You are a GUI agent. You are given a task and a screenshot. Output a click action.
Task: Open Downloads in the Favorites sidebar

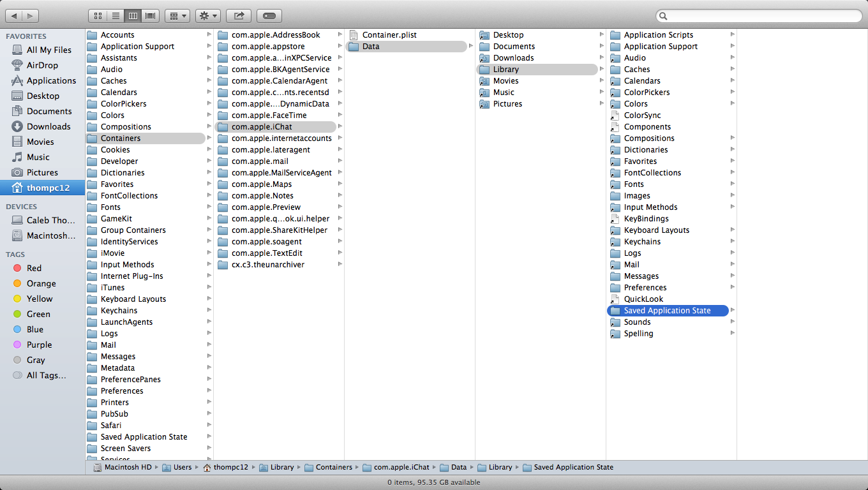click(x=42, y=126)
